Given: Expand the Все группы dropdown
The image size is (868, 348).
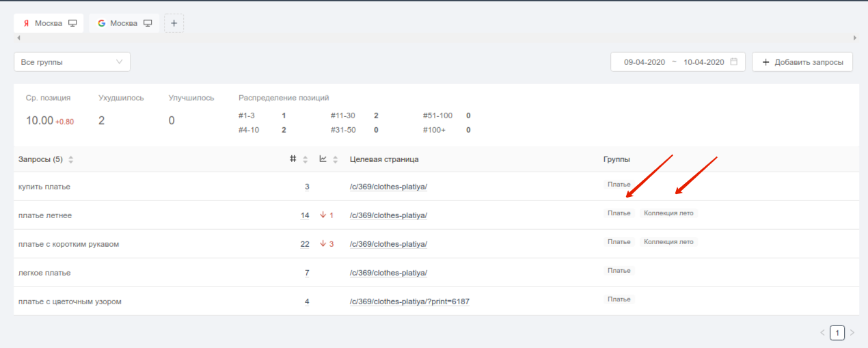Looking at the screenshot, I should pos(72,62).
